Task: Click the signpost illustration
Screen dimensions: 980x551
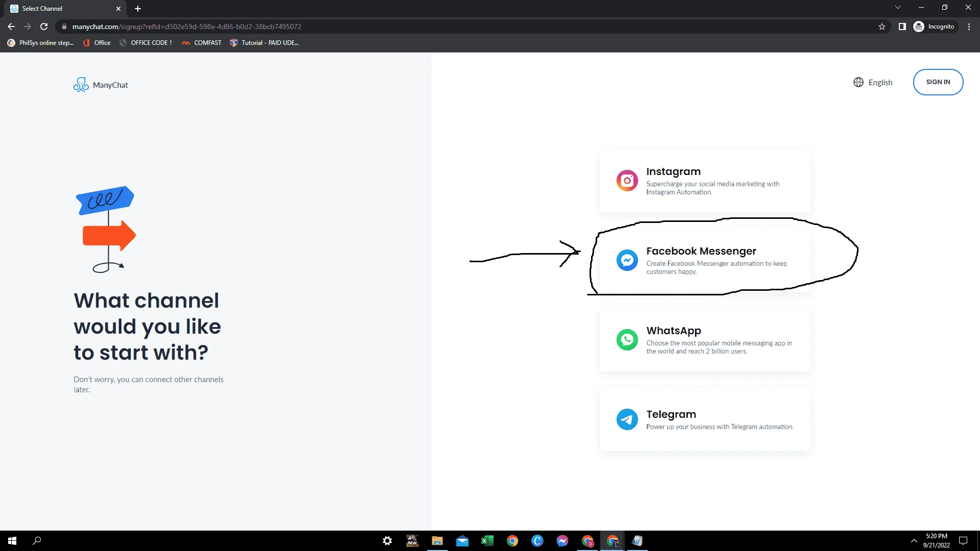Action: [106, 230]
